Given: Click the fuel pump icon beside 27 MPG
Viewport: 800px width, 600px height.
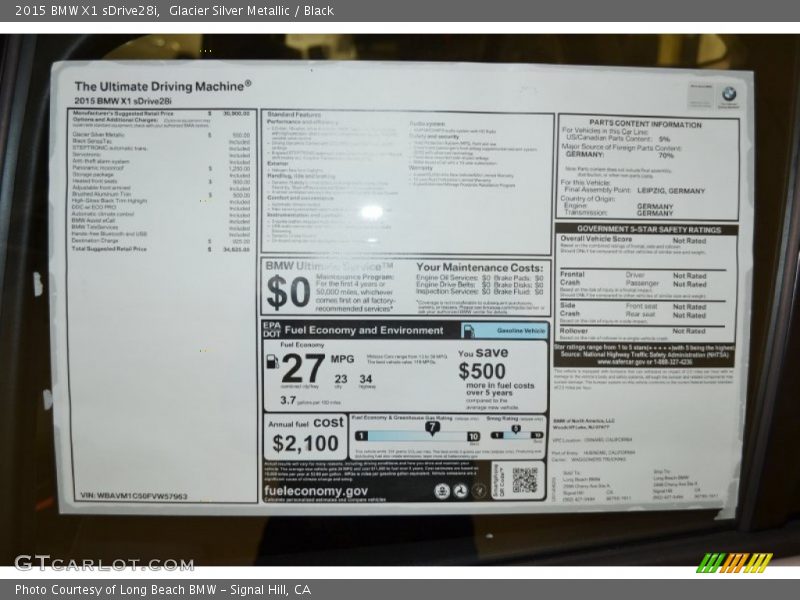Looking at the screenshot, I should coord(272,362).
